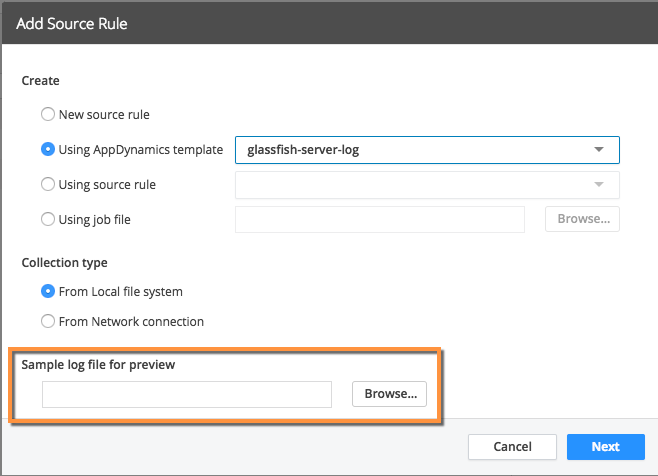
Task: Click the Browse button beside job file
Action: click(x=582, y=219)
